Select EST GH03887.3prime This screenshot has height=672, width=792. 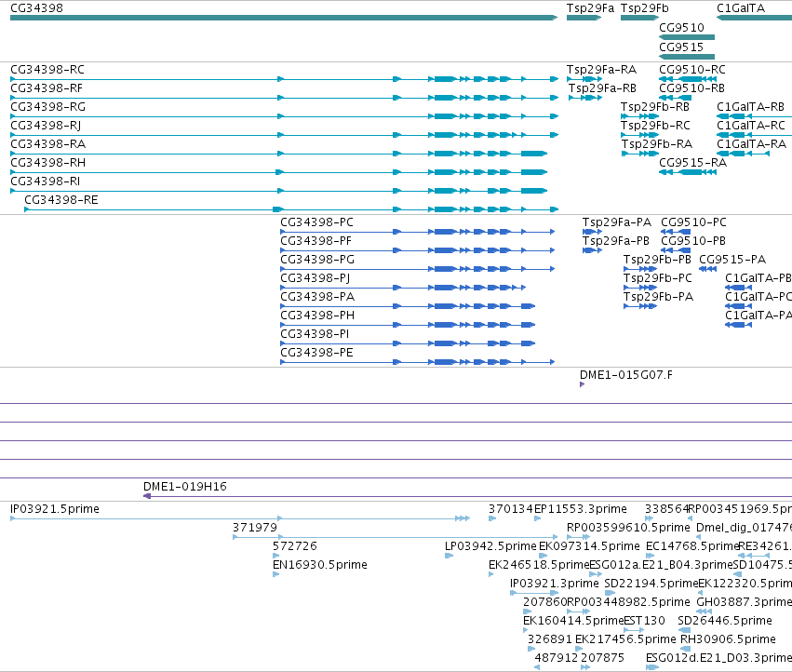[705, 612]
